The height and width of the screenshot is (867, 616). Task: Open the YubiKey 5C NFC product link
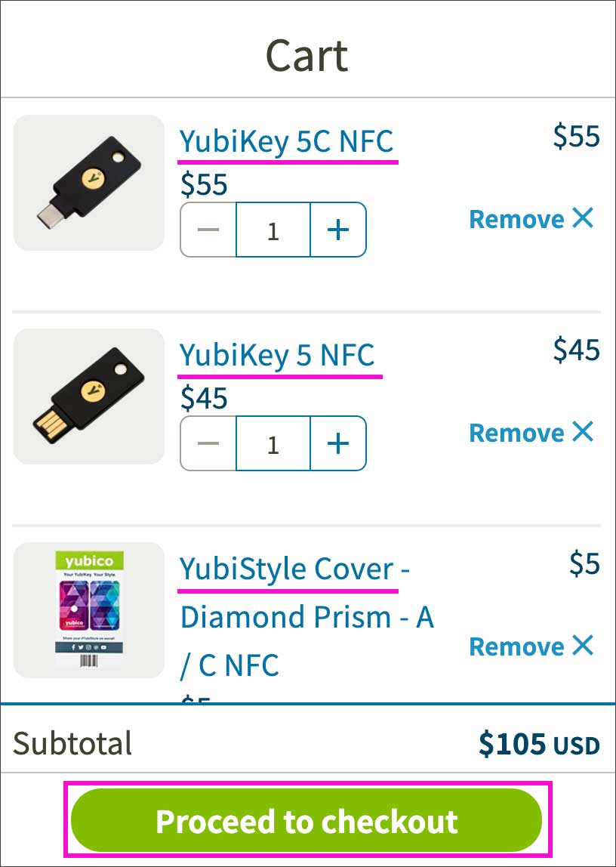point(286,141)
